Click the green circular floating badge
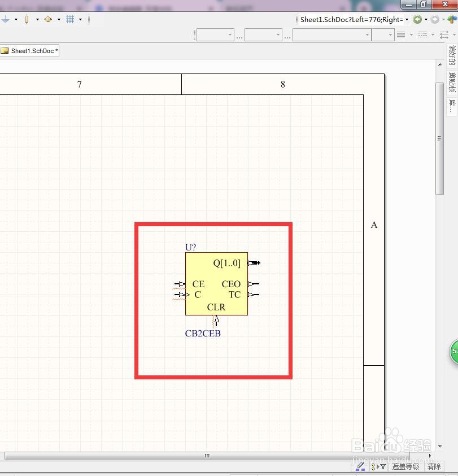 pyautogui.click(x=453, y=352)
